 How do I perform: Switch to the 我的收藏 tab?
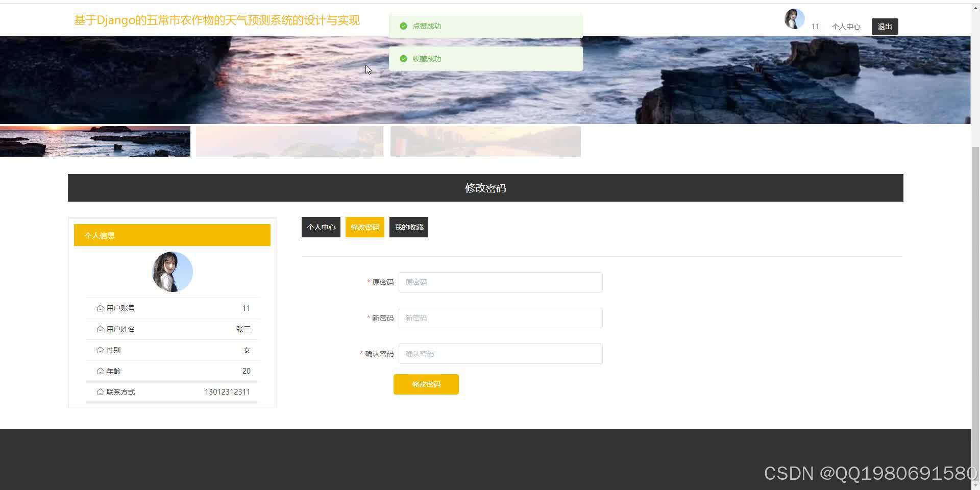coord(409,227)
